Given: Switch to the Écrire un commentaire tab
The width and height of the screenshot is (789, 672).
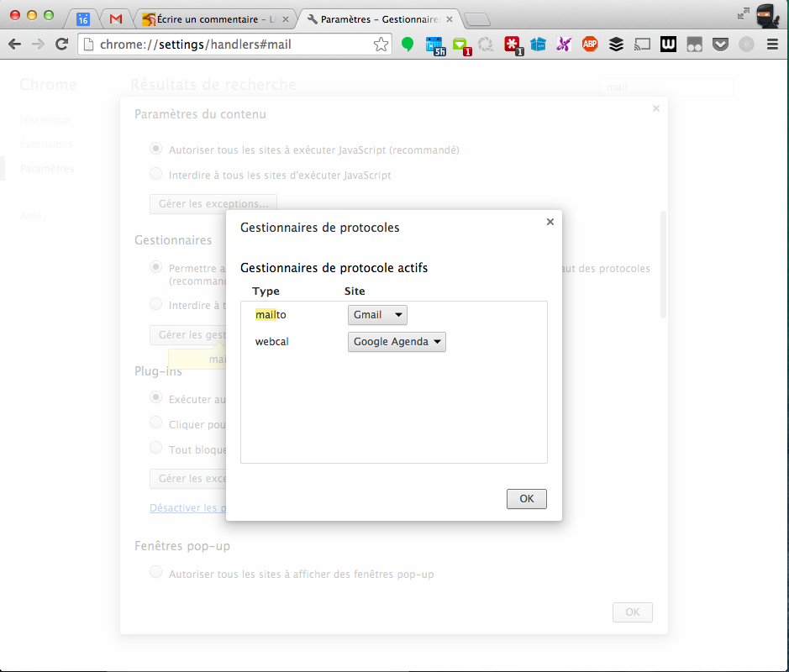Looking at the screenshot, I should [215, 19].
